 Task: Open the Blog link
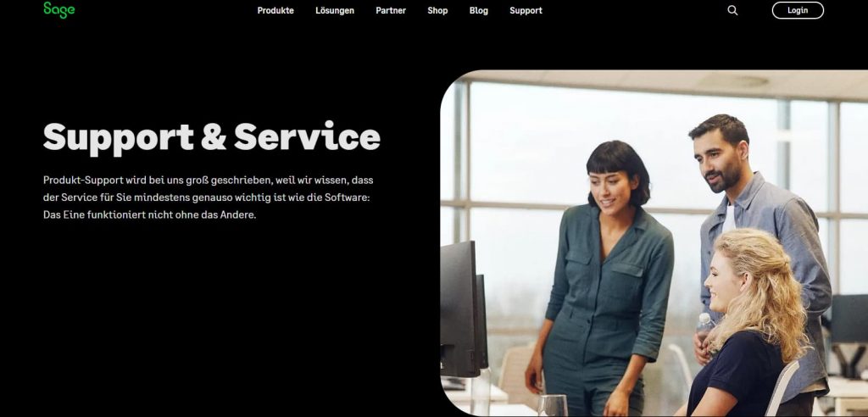pos(479,10)
